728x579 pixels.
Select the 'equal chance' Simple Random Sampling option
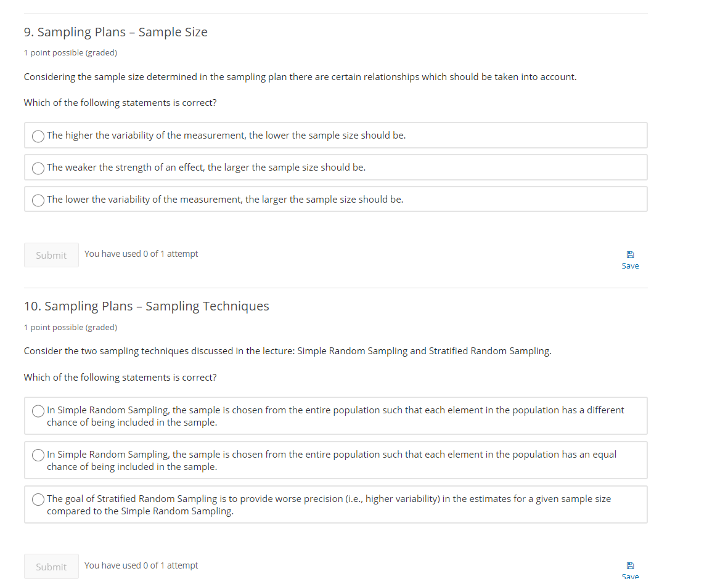pyautogui.click(x=38, y=455)
